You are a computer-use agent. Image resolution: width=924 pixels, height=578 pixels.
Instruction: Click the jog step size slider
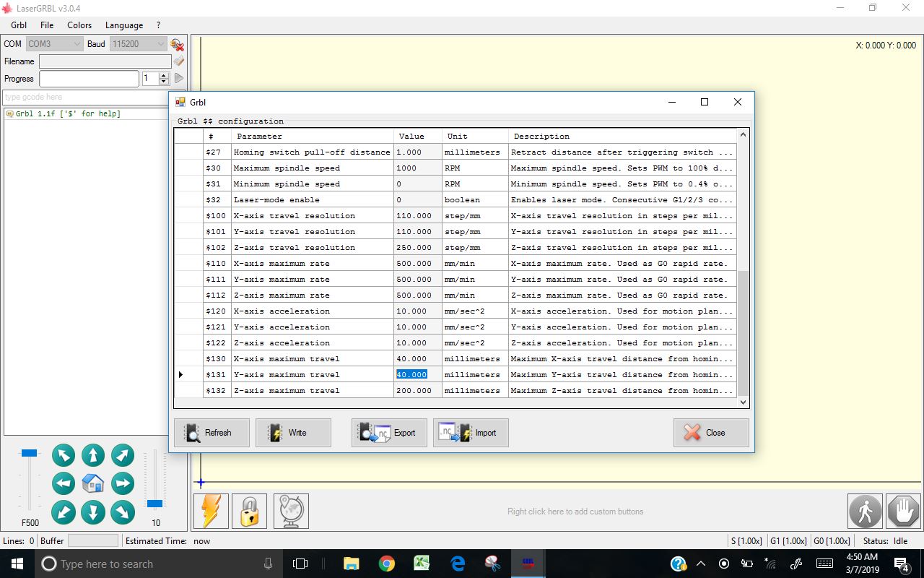[154, 503]
